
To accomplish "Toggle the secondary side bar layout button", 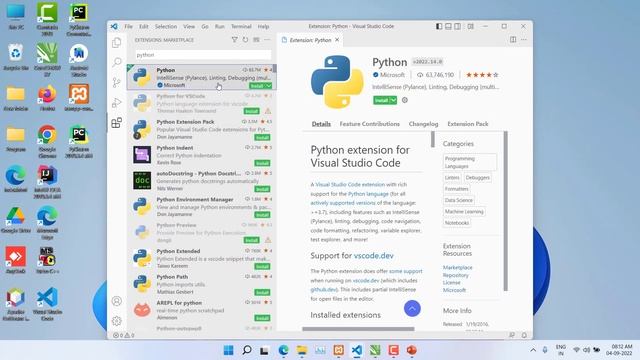I will click(x=458, y=26).
